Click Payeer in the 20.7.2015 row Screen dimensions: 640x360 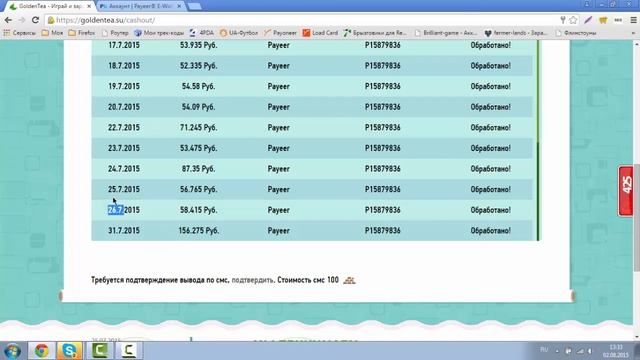point(279,107)
